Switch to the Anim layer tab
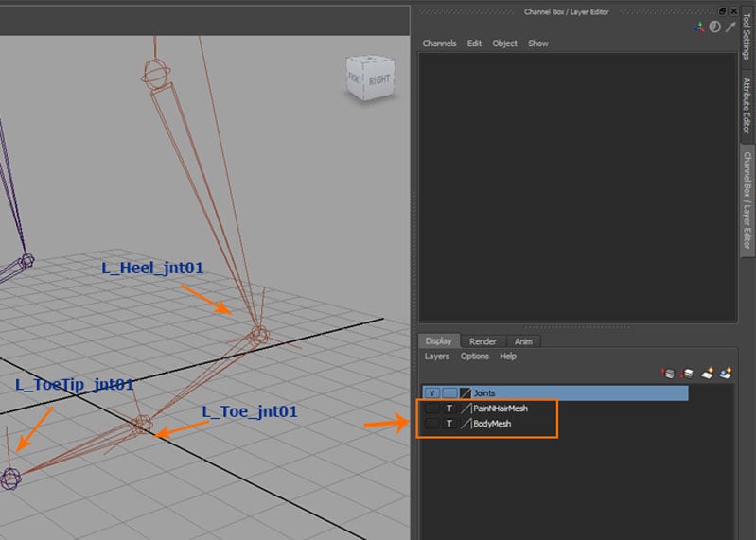This screenshot has height=540, width=756. click(x=521, y=341)
